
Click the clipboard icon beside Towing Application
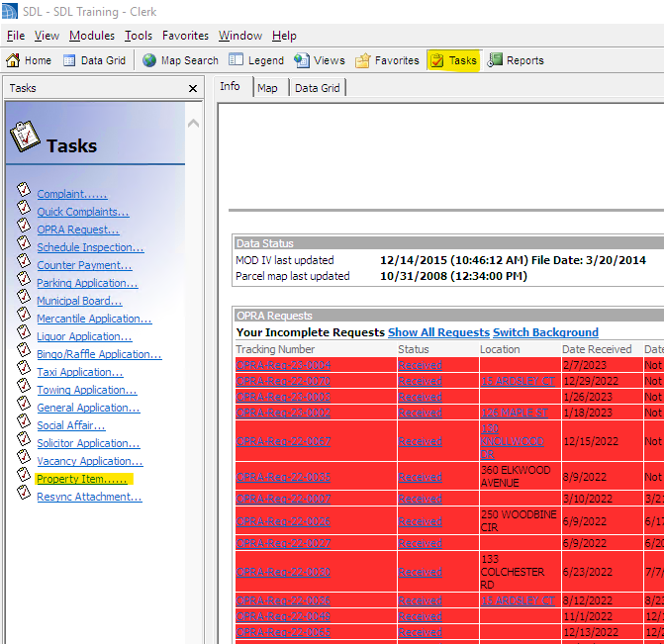pos(24,385)
